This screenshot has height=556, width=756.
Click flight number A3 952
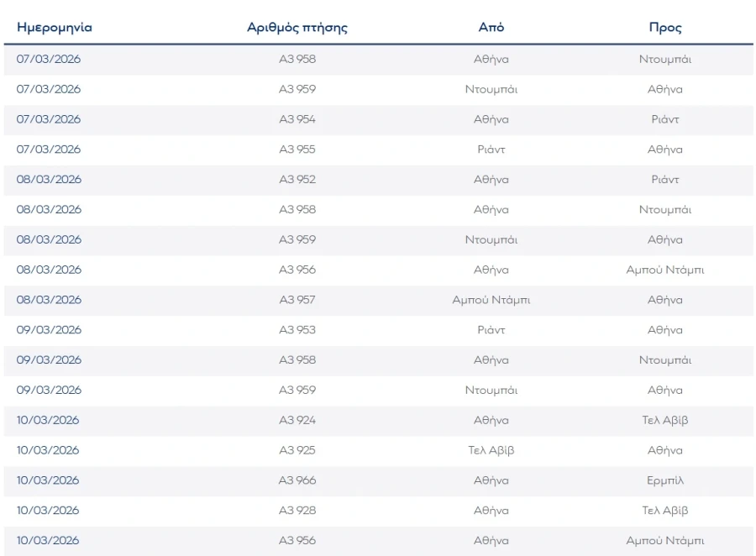click(297, 180)
